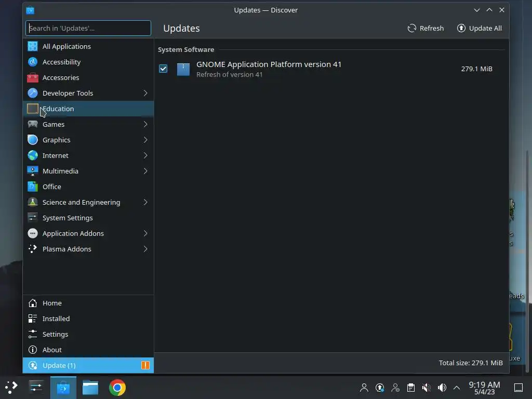Click the Science and Engineering flask icon
The height and width of the screenshot is (399, 532).
[x=33, y=202]
